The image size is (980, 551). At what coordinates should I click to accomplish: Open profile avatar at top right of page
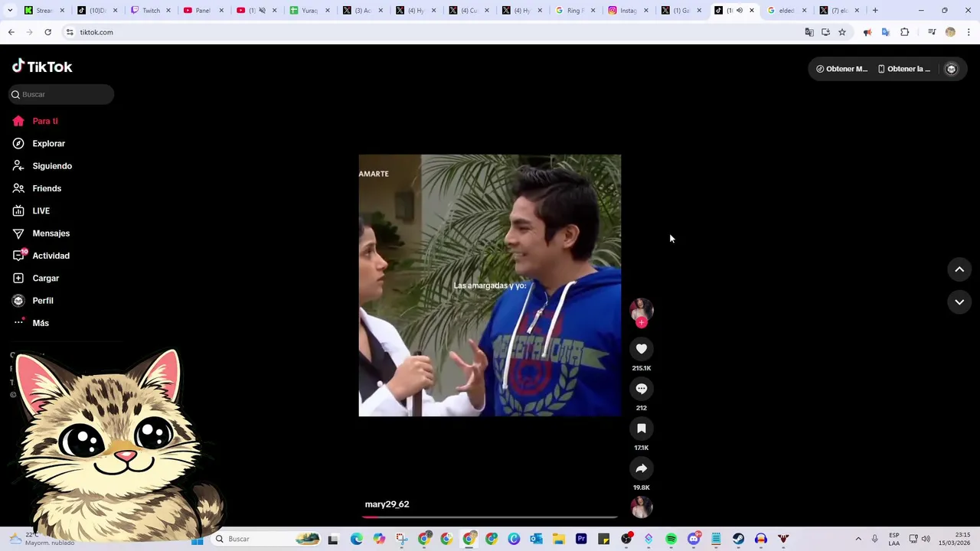point(951,69)
